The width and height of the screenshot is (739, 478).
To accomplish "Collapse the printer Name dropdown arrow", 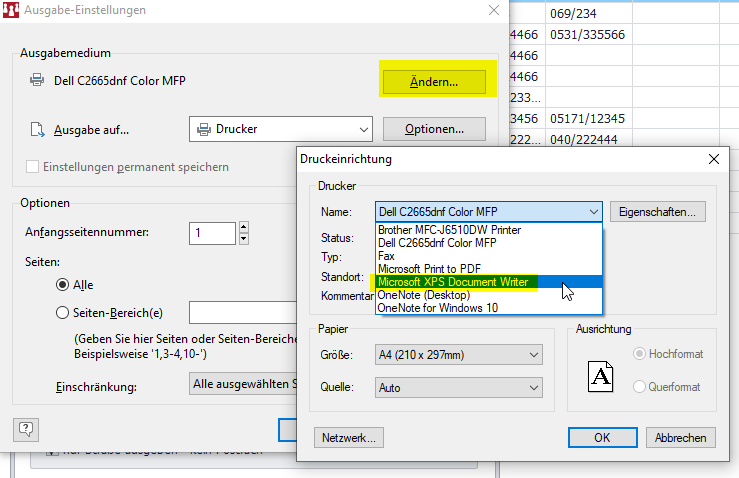I will pyautogui.click(x=593, y=212).
